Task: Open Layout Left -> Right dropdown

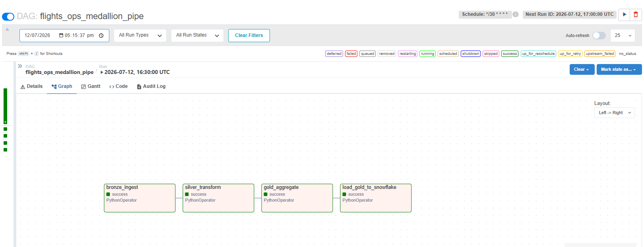Action: (615, 113)
